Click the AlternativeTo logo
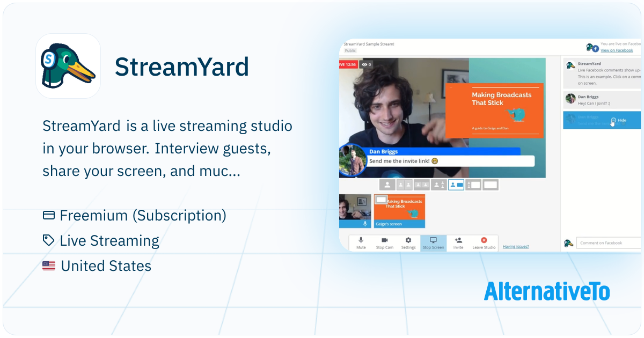 click(x=547, y=291)
